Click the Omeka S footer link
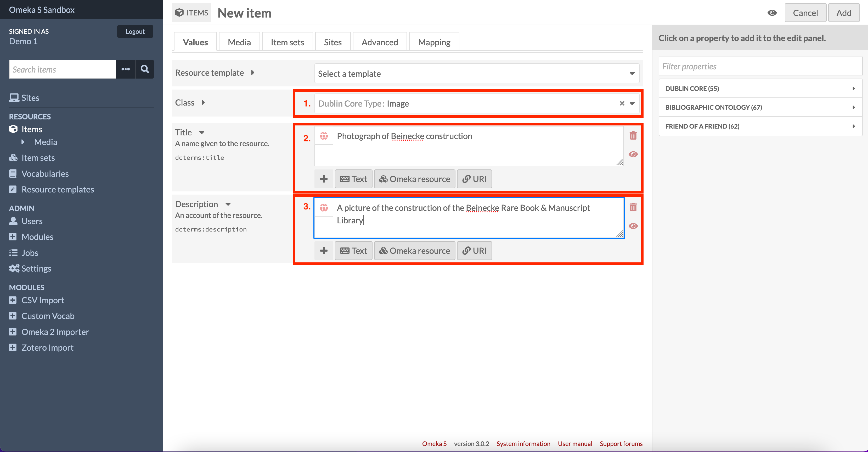 click(x=434, y=444)
